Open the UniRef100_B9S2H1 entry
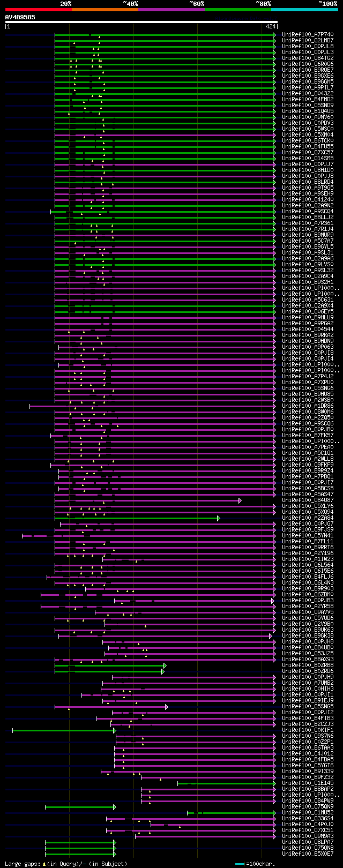 tap(308, 282)
